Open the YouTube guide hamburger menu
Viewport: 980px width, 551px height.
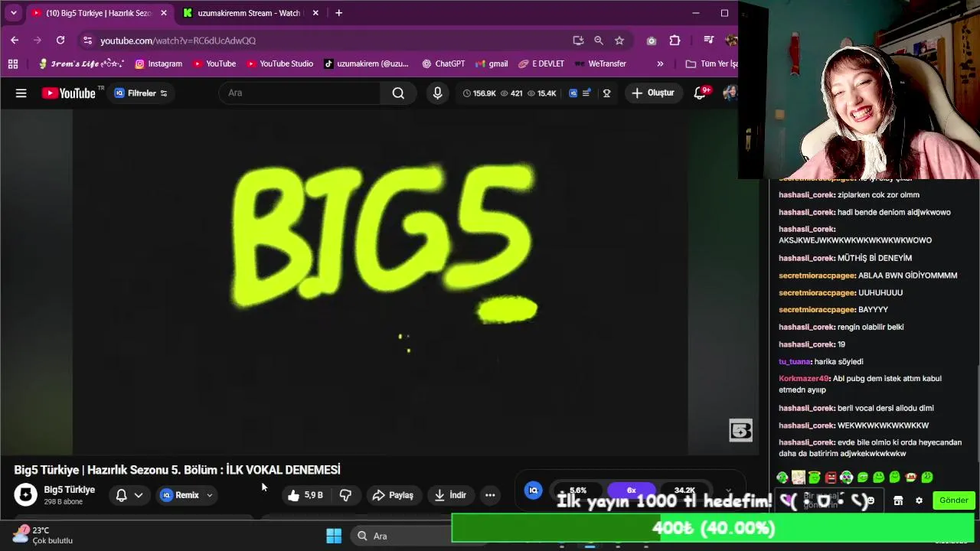[21, 93]
